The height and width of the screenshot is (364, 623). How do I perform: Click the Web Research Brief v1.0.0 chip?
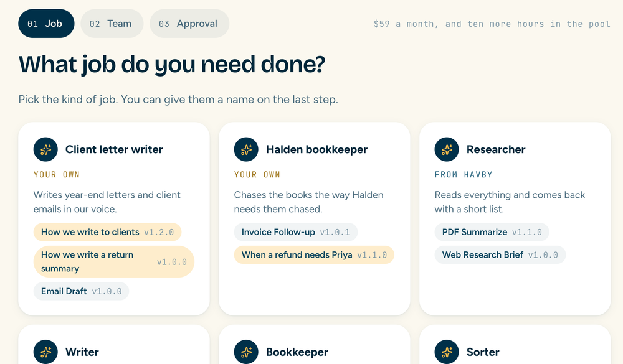click(500, 255)
